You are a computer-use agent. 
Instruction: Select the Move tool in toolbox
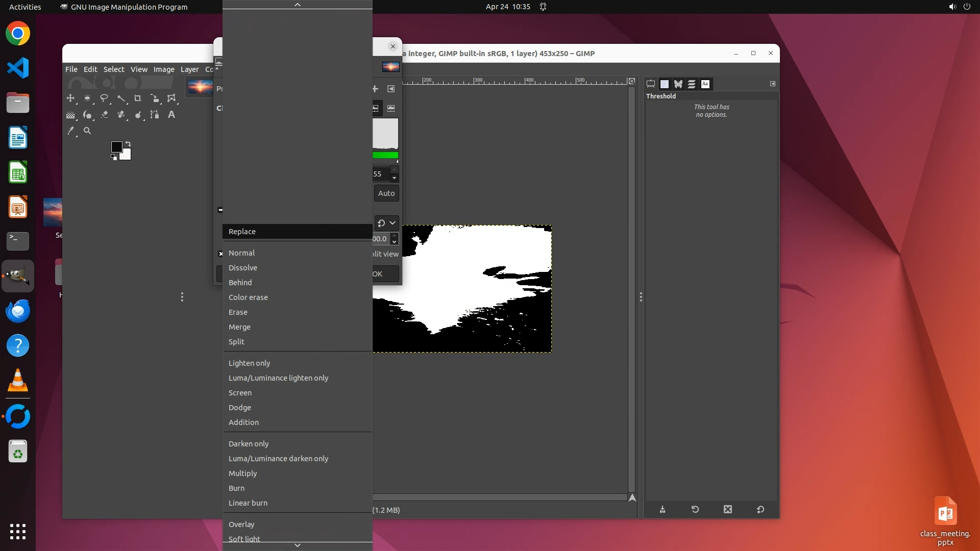70,98
